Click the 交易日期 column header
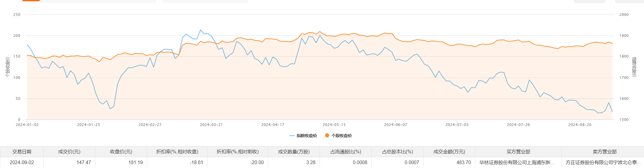 click(22, 152)
